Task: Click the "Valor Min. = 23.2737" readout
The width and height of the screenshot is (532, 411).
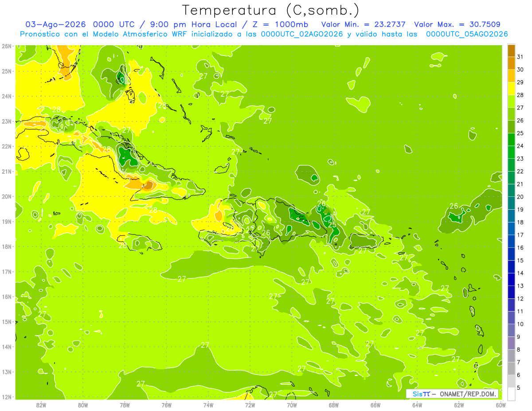Action: pos(364,24)
